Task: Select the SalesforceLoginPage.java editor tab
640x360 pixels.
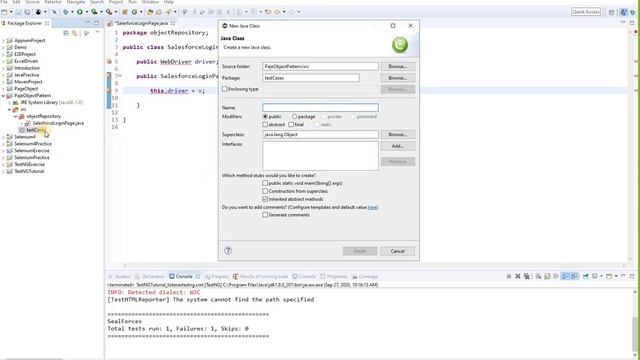Action: click(x=141, y=23)
